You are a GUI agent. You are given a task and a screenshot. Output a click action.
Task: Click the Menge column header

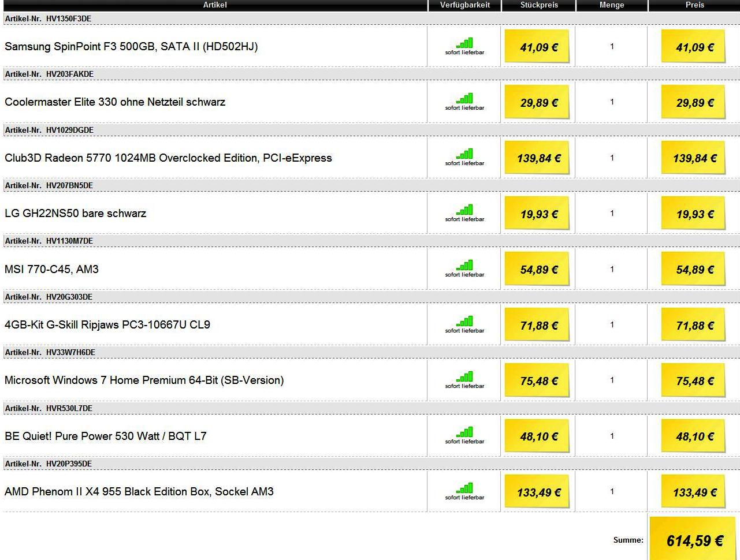(612, 5)
